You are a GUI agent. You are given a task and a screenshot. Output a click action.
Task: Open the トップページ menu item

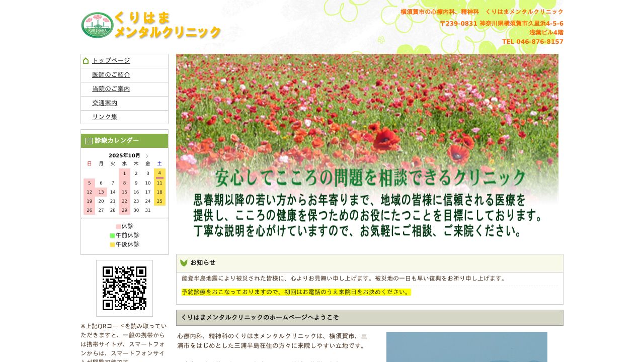pos(111,61)
